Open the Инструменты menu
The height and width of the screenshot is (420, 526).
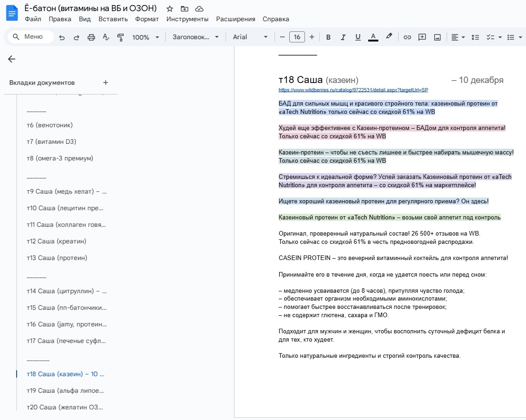click(x=187, y=19)
